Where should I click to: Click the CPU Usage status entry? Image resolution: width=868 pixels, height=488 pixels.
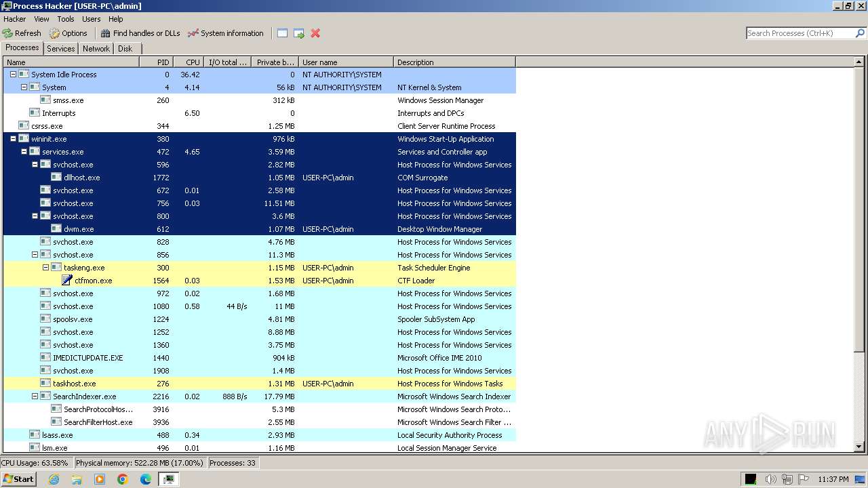click(x=35, y=463)
